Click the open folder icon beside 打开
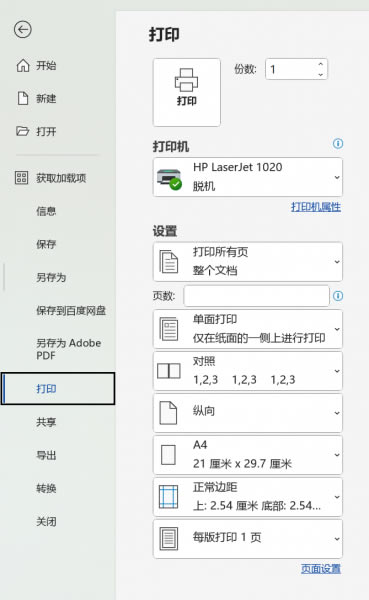369x600 pixels. [x=23, y=131]
